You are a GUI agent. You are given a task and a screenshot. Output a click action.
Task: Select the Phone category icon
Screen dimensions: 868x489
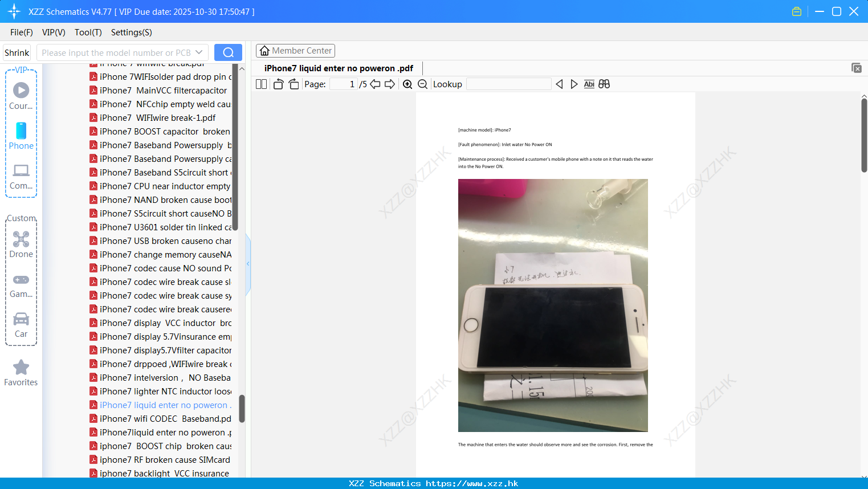tap(21, 136)
